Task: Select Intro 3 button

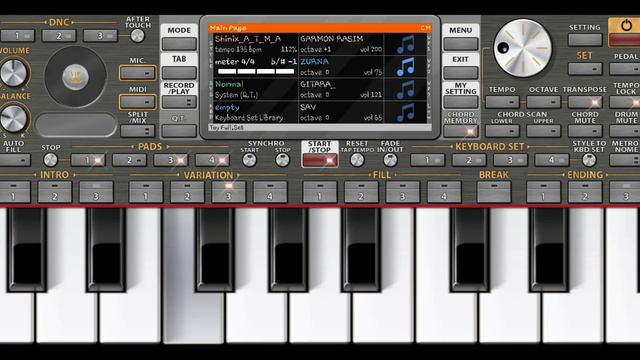Action: (96, 192)
